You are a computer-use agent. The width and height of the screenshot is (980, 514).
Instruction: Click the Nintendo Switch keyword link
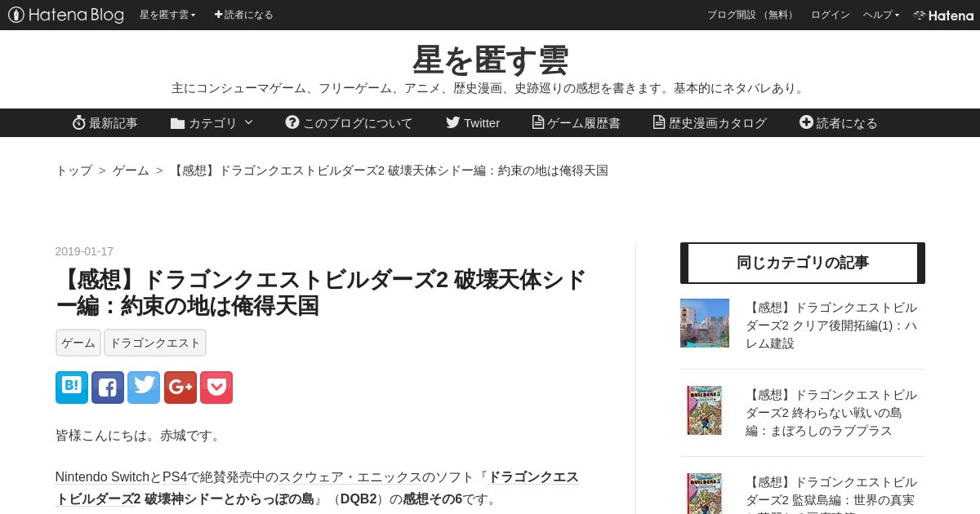(103, 477)
